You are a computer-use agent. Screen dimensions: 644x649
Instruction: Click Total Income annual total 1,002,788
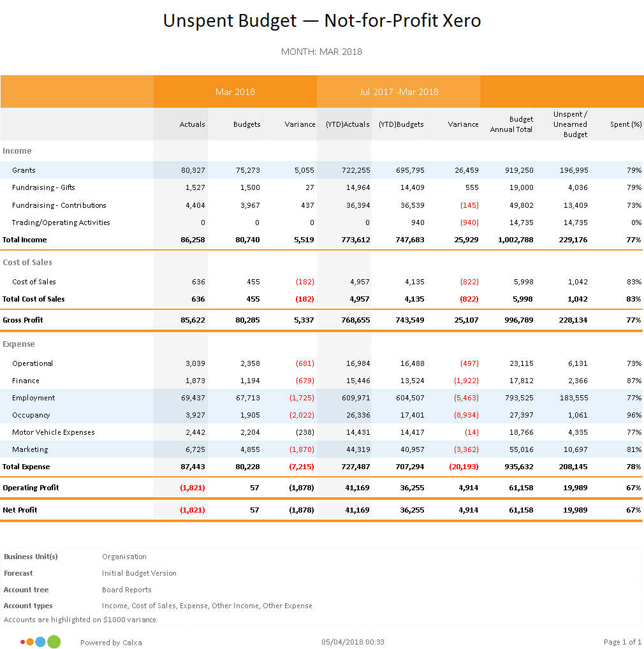click(515, 240)
